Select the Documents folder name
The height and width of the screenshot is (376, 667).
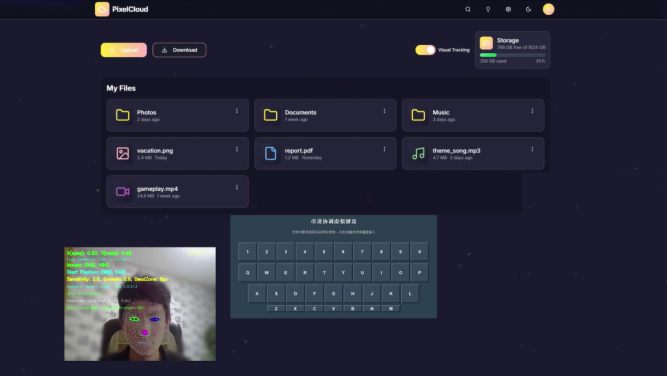click(x=300, y=112)
